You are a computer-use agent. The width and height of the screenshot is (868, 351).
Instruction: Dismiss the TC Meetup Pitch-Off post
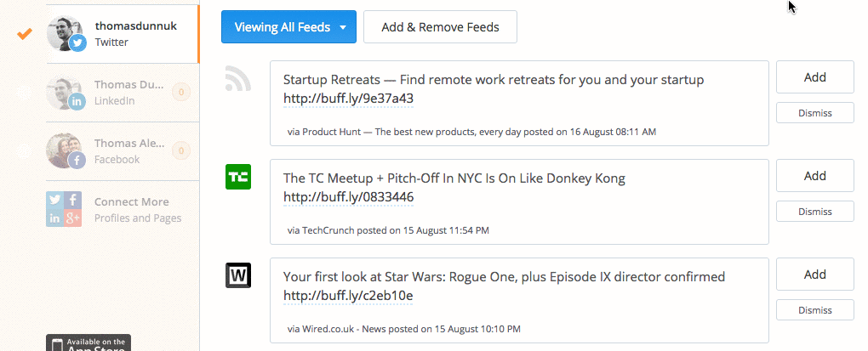tap(815, 211)
